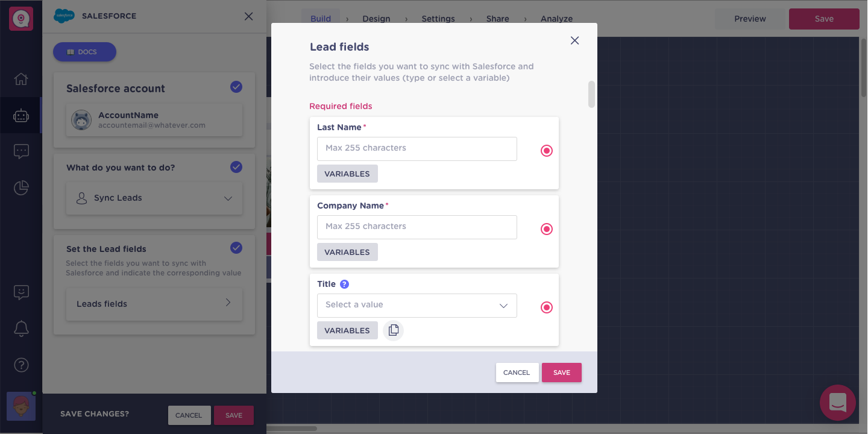Click the user avatar in sidebar bottom
The height and width of the screenshot is (434, 868).
21,406
